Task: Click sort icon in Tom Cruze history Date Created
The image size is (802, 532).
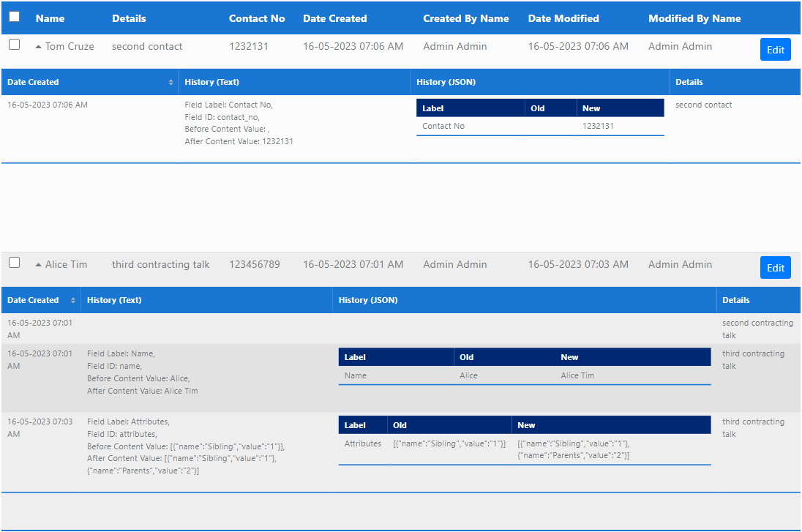Action: tap(171, 82)
